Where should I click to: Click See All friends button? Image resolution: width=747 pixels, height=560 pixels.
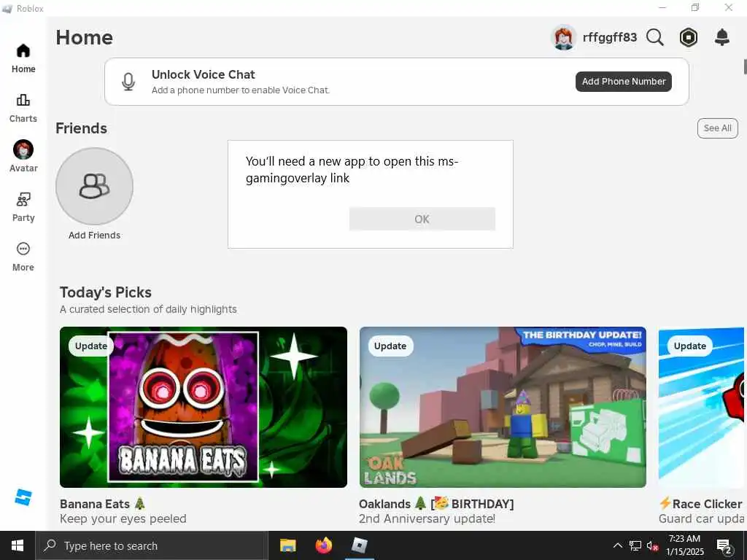click(718, 128)
